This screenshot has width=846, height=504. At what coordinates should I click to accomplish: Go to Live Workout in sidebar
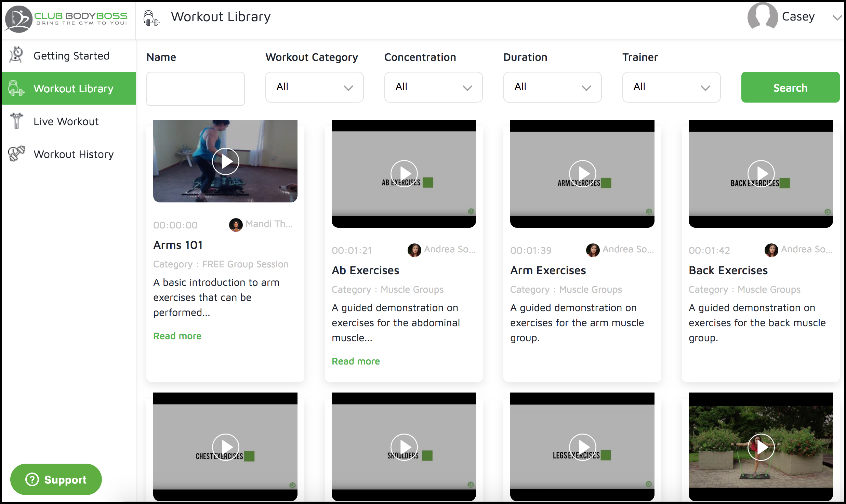[x=69, y=121]
